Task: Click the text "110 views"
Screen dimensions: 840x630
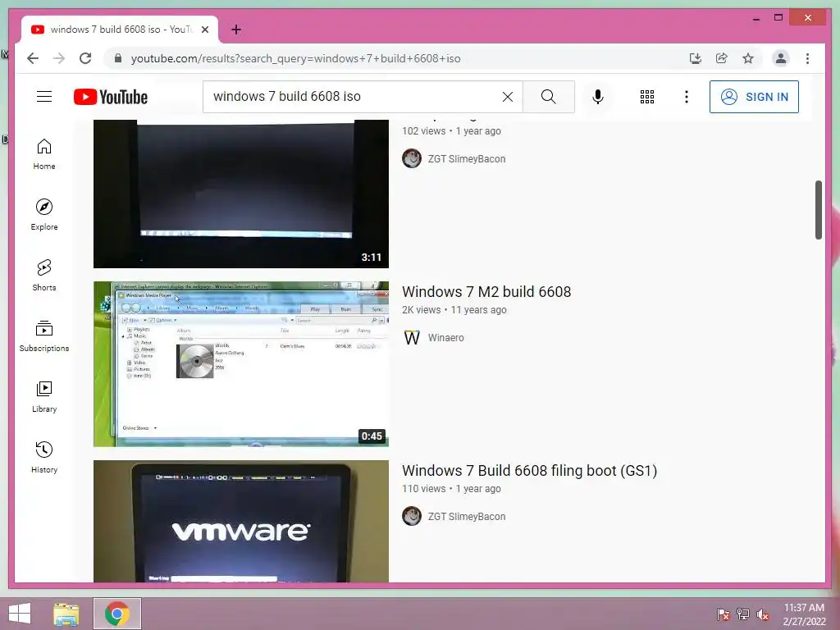Action: pos(423,489)
